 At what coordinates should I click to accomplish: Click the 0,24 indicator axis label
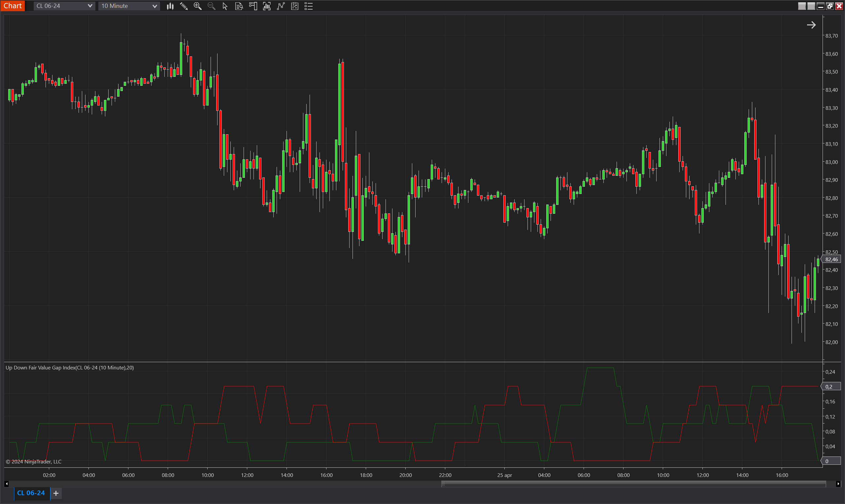[830, 372]
